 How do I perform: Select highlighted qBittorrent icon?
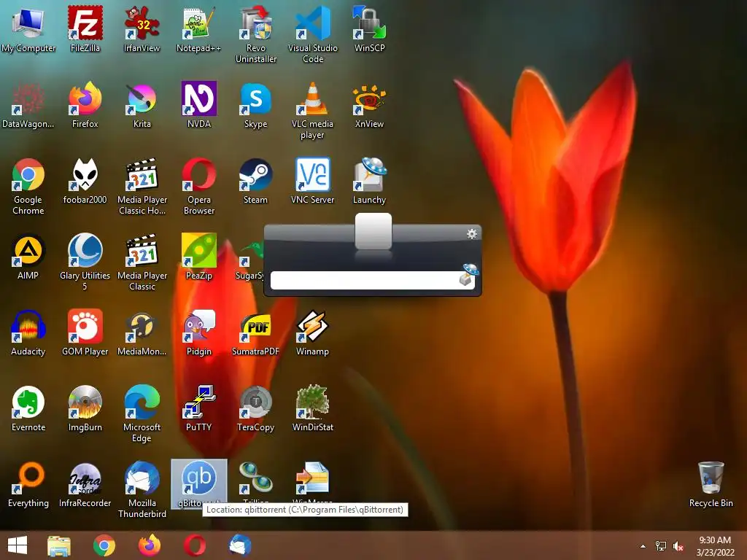coord(198,483)
